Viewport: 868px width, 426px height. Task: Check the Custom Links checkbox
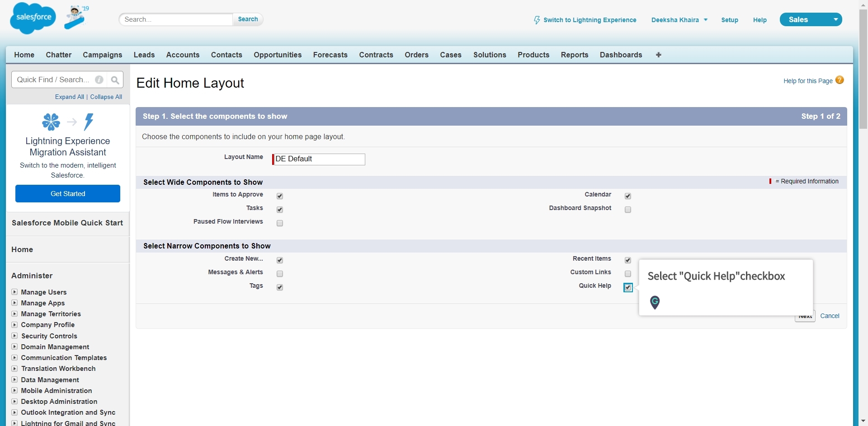(x=628, y=274)
